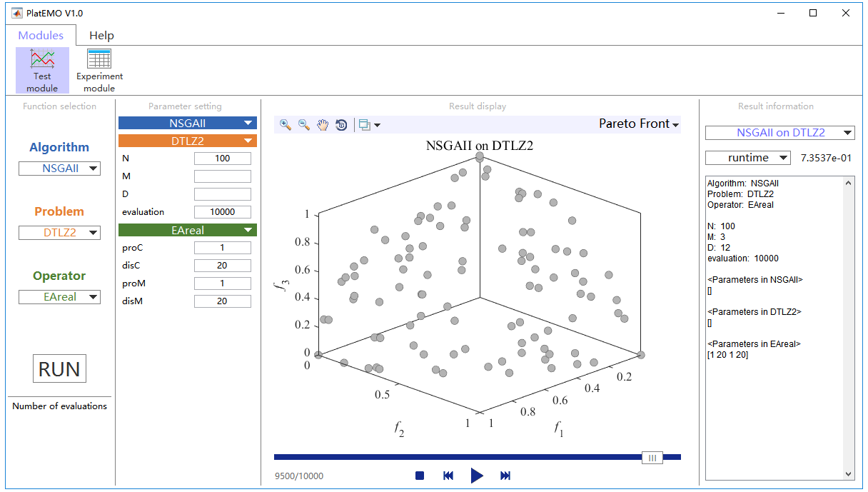Jump back in result playback
Screen dimensions: 868x492
(x=448, y=476)
